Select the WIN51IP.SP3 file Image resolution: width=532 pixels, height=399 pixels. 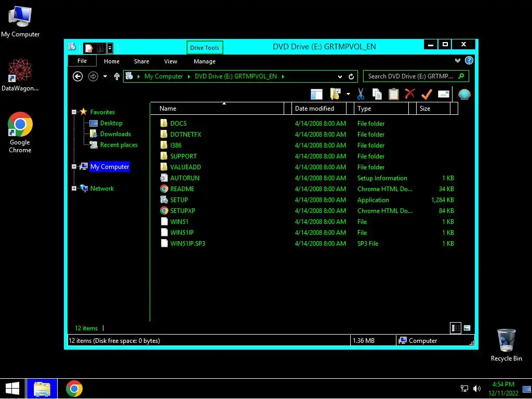pyautogui.click(x=187, y=244)
